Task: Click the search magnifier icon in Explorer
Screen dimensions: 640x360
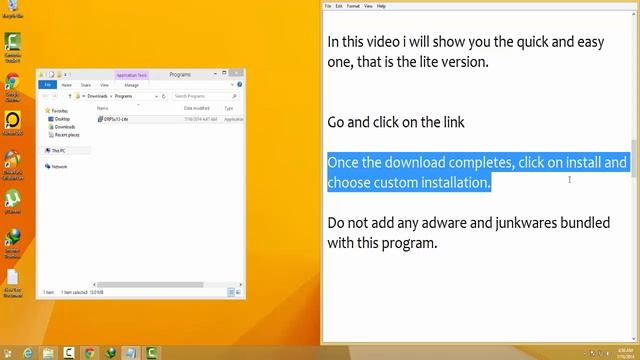Action: click(x=234, y=96)
